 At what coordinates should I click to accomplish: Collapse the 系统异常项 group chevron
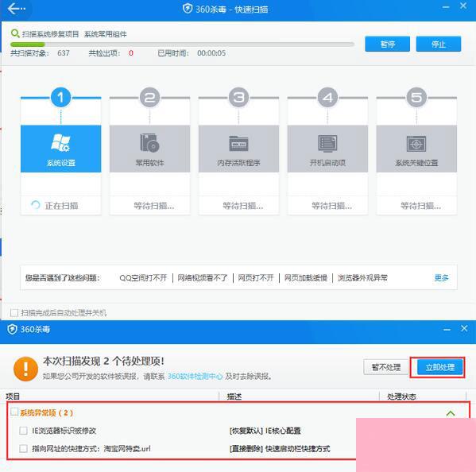(451, 413)
